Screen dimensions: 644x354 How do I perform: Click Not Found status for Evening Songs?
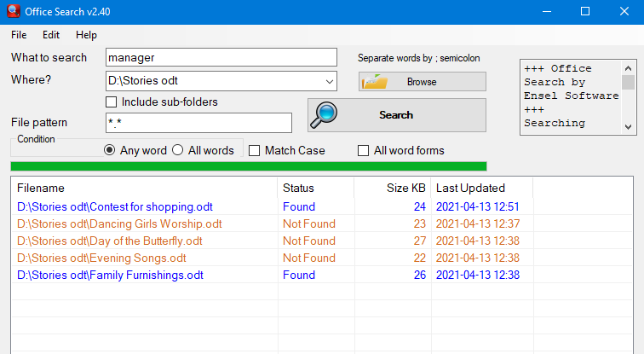coord(309,258)
